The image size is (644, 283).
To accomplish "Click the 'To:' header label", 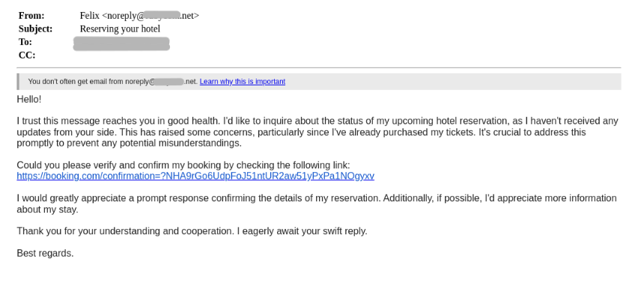I will (25, 42).
